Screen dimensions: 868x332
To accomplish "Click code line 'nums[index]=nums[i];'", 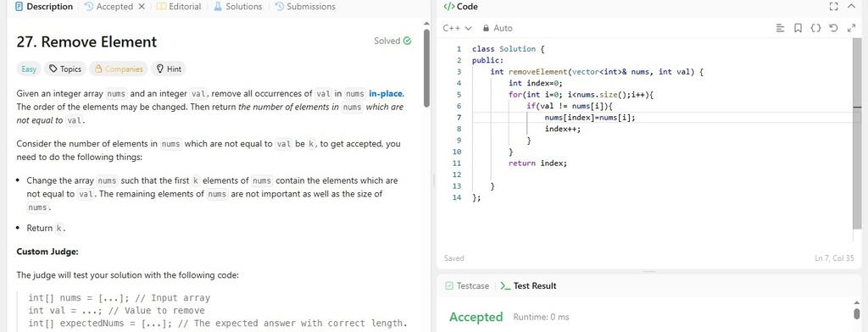I will click(590, 118).
